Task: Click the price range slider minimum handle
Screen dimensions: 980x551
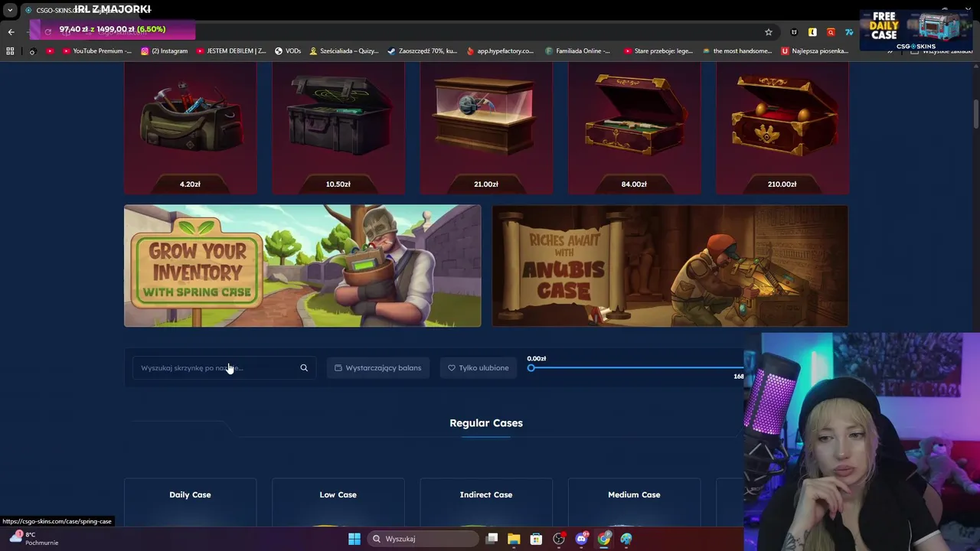Action: click(x=531, y=368)
